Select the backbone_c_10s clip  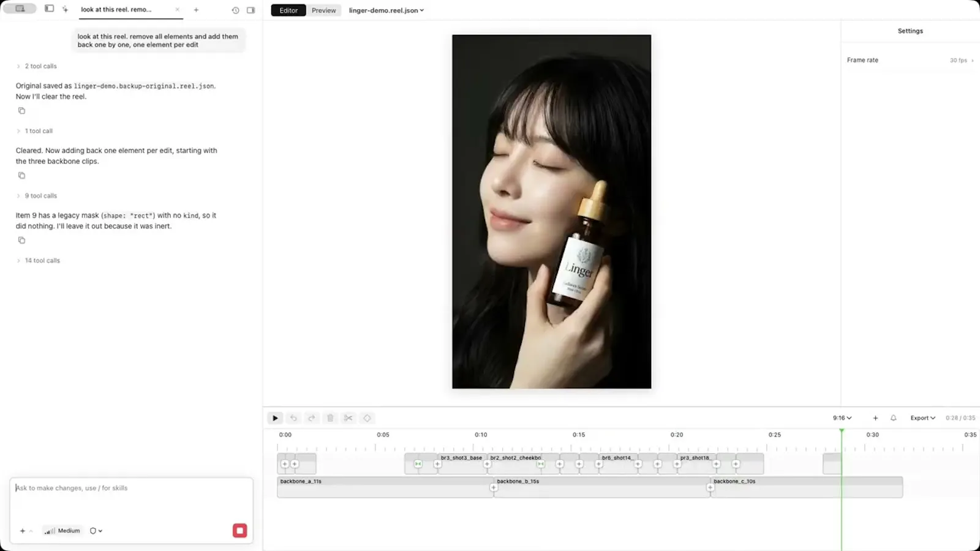807,487
